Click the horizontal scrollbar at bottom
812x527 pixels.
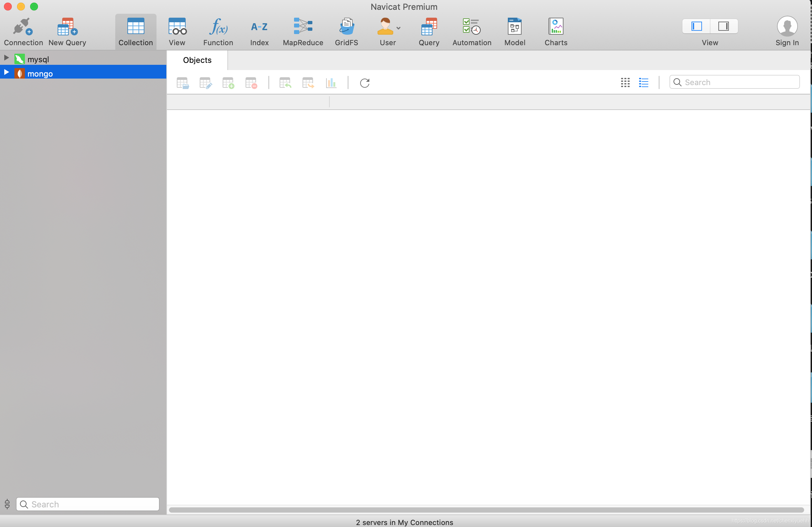[x=486, y=510]
